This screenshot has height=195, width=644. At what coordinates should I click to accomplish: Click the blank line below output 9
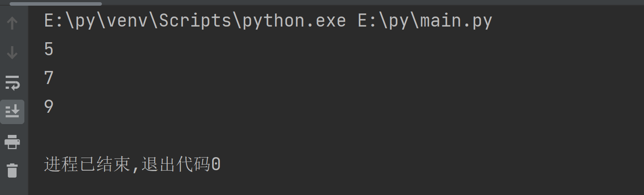[336, 135]
